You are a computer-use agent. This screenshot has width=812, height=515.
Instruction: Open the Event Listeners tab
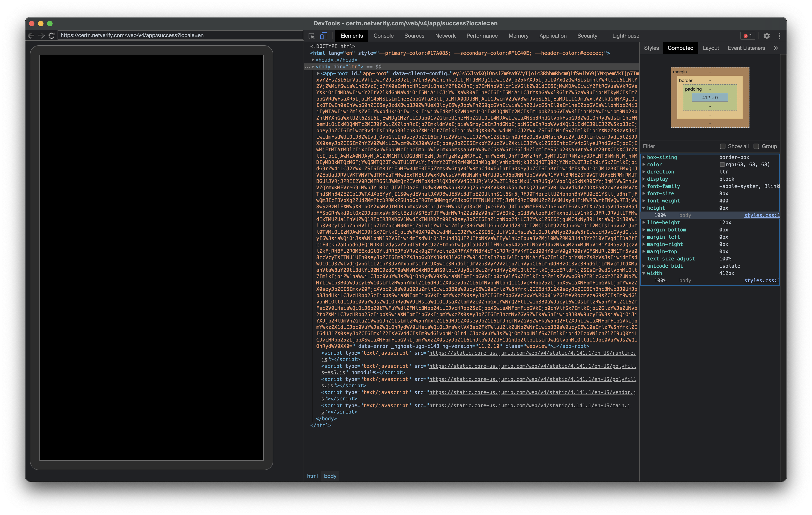click(746, 48)
